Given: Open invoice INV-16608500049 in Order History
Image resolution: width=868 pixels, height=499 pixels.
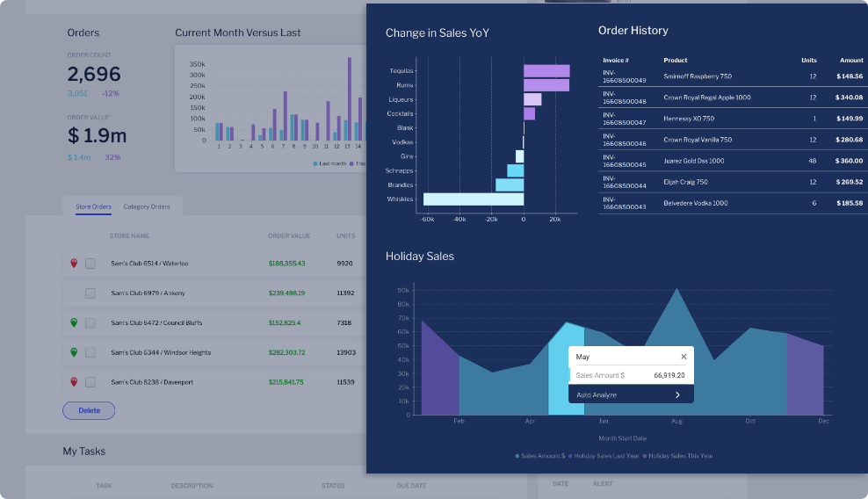Looking at the screenshot, I should [624, 76].
